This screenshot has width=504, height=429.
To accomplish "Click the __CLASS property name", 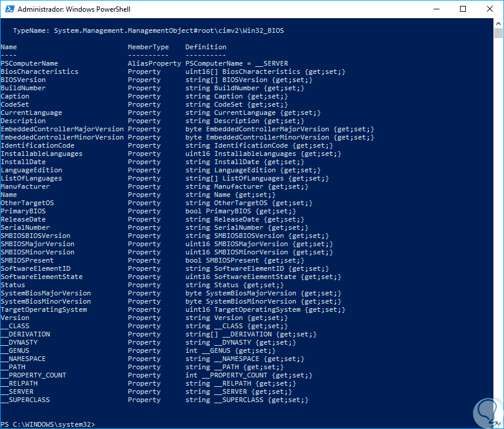I will click(x=15, y=326).
